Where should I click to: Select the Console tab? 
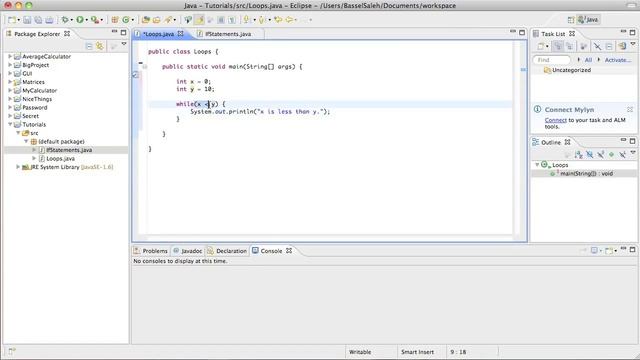[271, 251]
